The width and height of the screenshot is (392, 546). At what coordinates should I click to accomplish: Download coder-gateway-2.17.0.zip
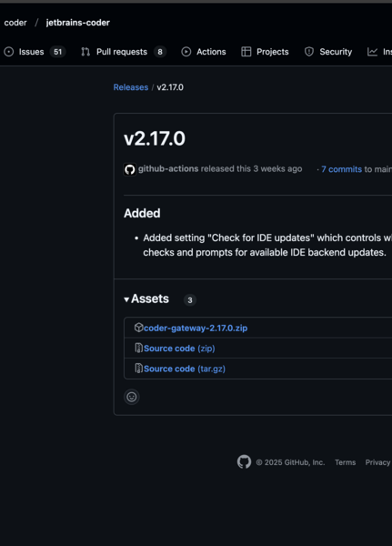[196, 328]
